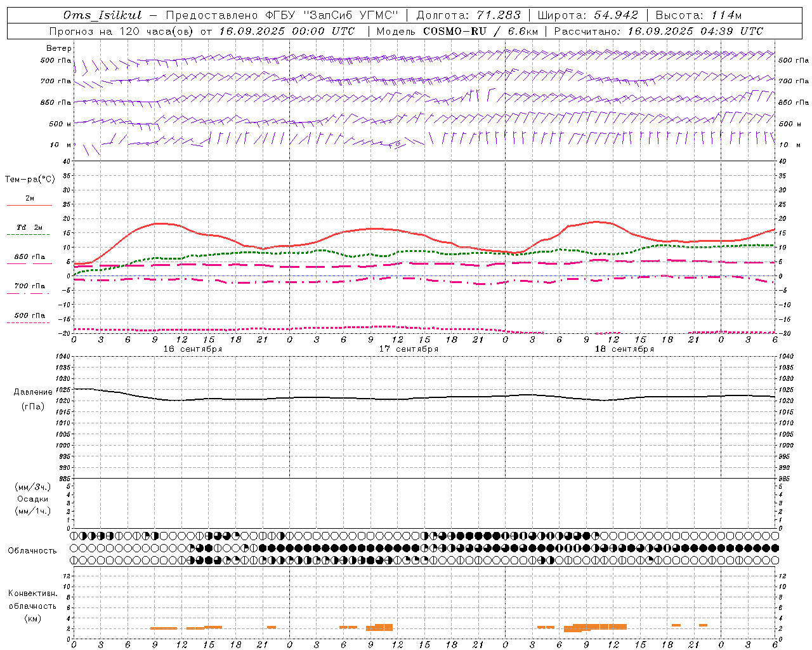Click the model name COSMO-RU / 6.6км

[x=481, y=31]
